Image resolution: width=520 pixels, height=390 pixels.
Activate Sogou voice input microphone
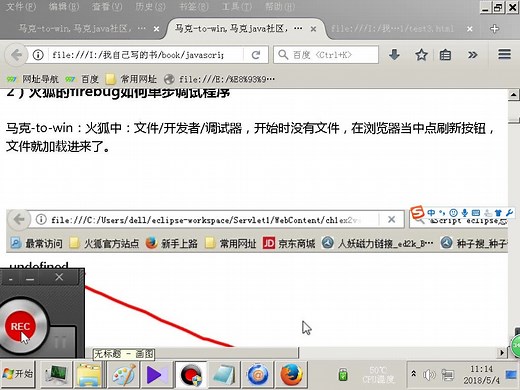(465, 212)
